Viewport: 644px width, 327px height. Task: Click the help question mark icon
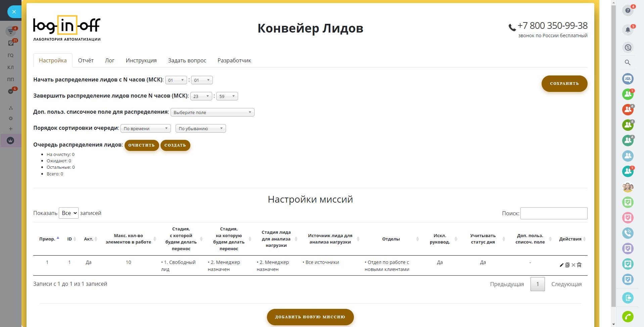point(628,10)
